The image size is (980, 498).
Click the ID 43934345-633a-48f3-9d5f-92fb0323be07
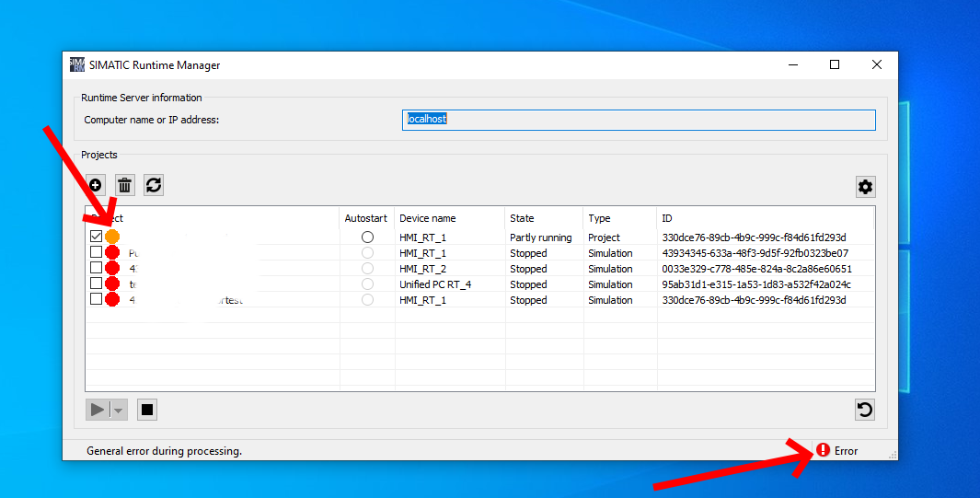pyautogui.click(x=755, y=253)
